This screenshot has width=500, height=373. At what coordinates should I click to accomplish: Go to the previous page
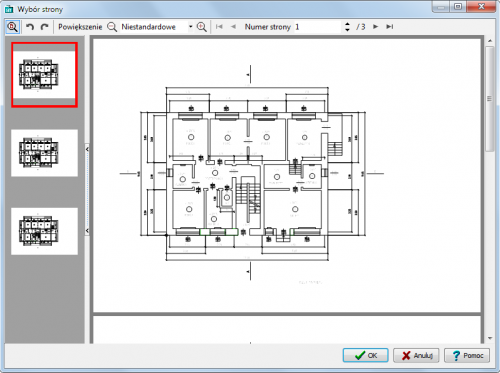click(x=233, y=27)
